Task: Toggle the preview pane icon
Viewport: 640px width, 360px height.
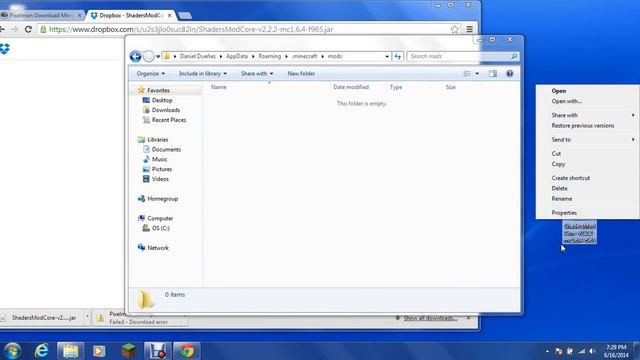Action: pos(493,73)
